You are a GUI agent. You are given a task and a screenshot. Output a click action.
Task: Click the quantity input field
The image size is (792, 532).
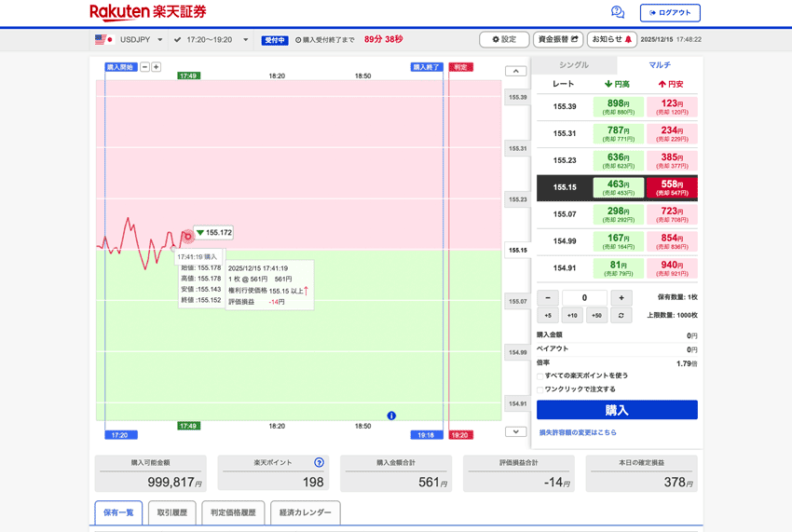click(x=584, y=297)
